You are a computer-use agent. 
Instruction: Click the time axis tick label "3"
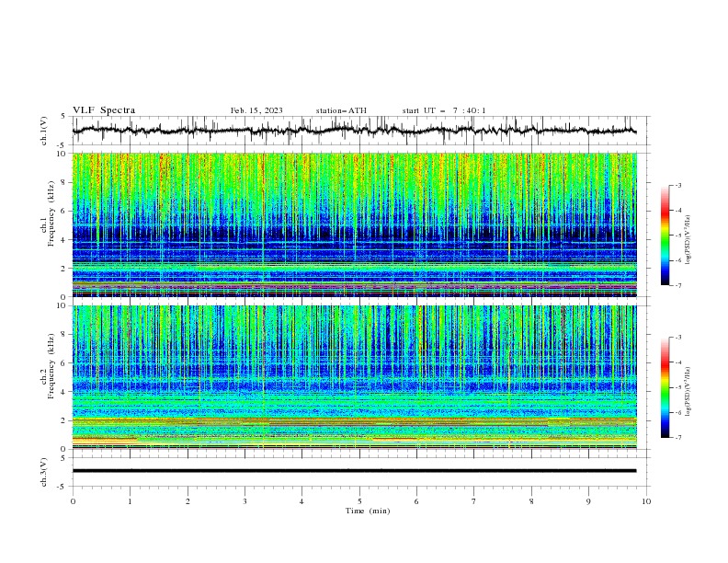coord(245,501)
